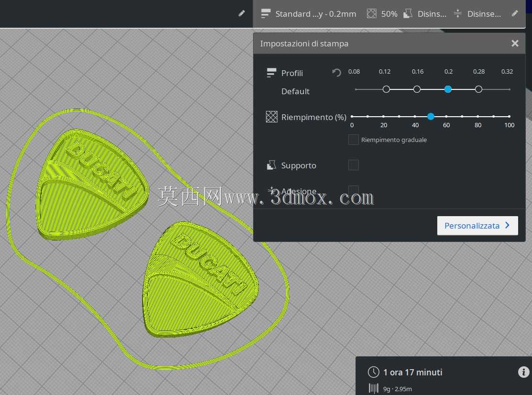Click the adhesion icon in the top summary bar
Viewport: 532px width, 395px height.
click(x=458, y=13)
